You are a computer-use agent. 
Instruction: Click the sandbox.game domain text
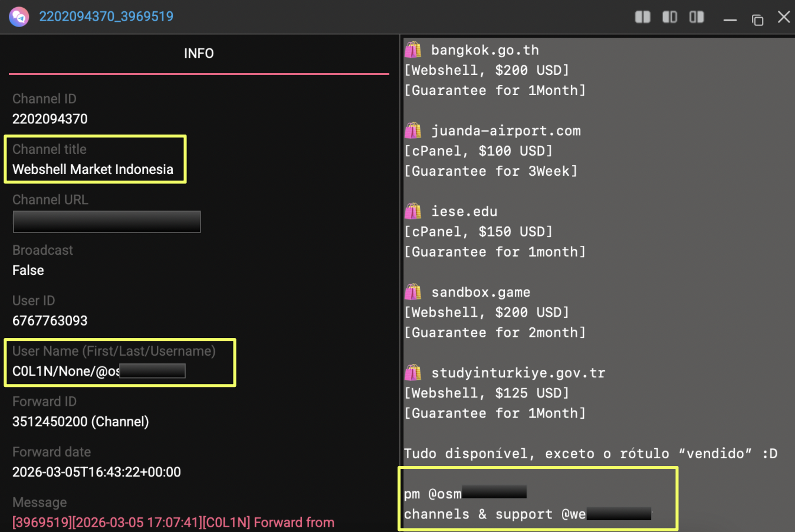(481, 293)
